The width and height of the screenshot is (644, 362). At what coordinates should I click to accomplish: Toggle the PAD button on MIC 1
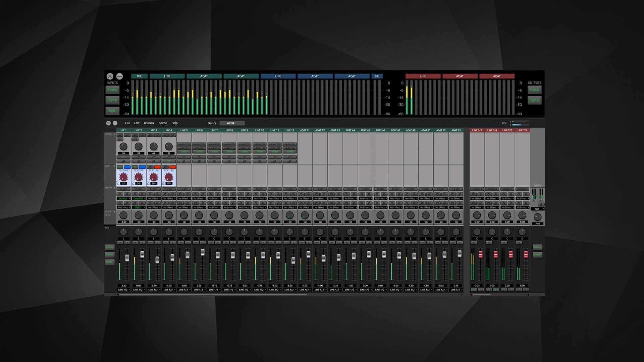pos(127,135)
